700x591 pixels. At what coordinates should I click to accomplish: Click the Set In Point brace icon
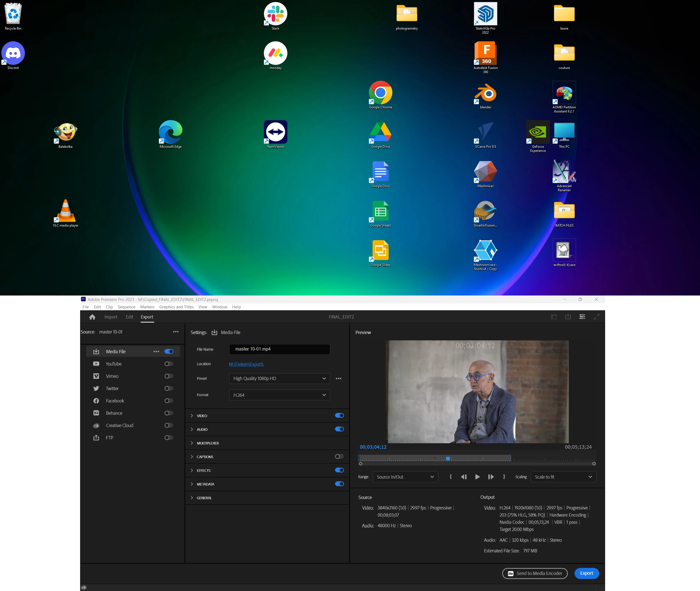coord(451,477)
